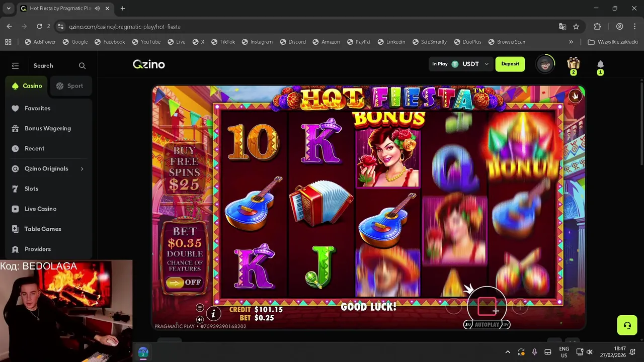Open the bookmarks apps grid icon
This screenshot has width=644, height=362.
[8, 42]
